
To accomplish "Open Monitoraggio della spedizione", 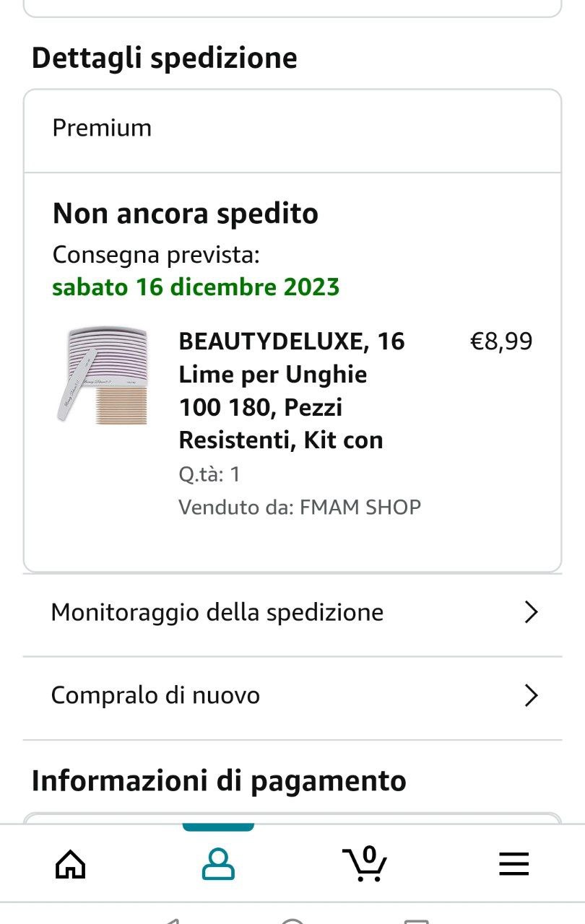I will click(x=217, y=612).
